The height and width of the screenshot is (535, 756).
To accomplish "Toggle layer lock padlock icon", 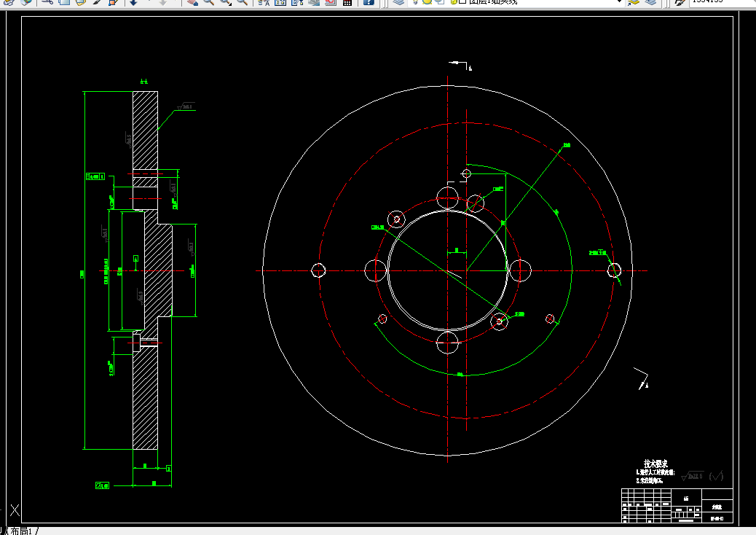I will (x=454, y=1).
